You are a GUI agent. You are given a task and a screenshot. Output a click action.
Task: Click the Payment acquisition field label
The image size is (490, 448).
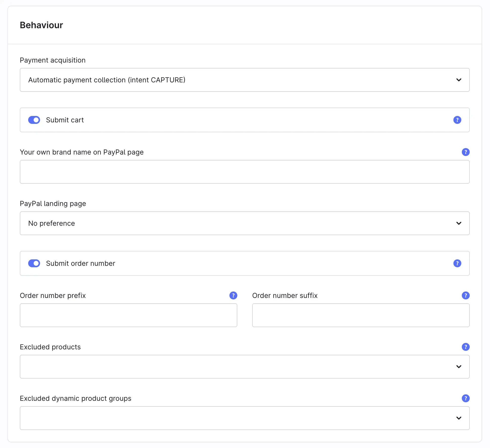53,60
